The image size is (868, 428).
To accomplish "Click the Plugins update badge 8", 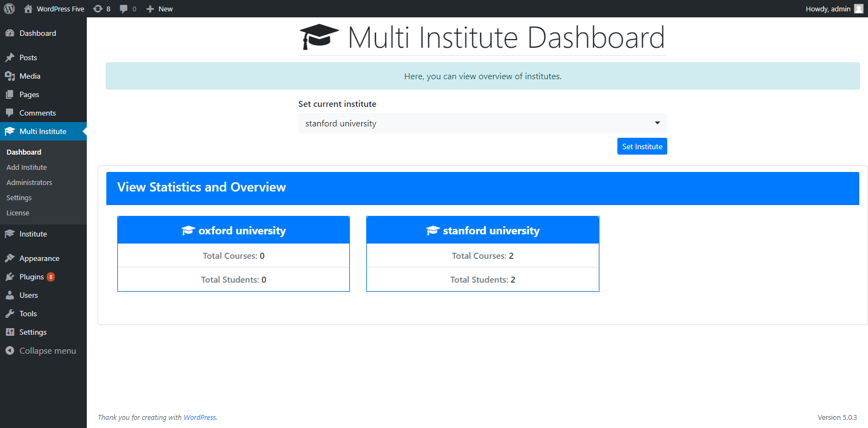I will pyautogui.click(x=50, y=277).
